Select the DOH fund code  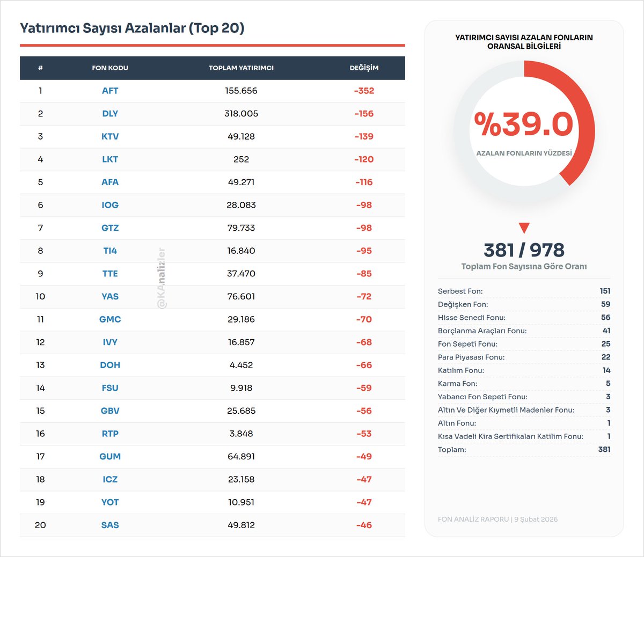pyautogui.click(x=110, y=365)
